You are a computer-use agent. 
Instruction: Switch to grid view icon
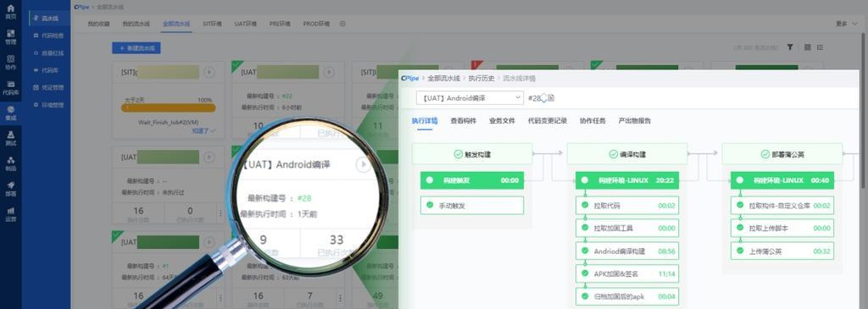808,47
